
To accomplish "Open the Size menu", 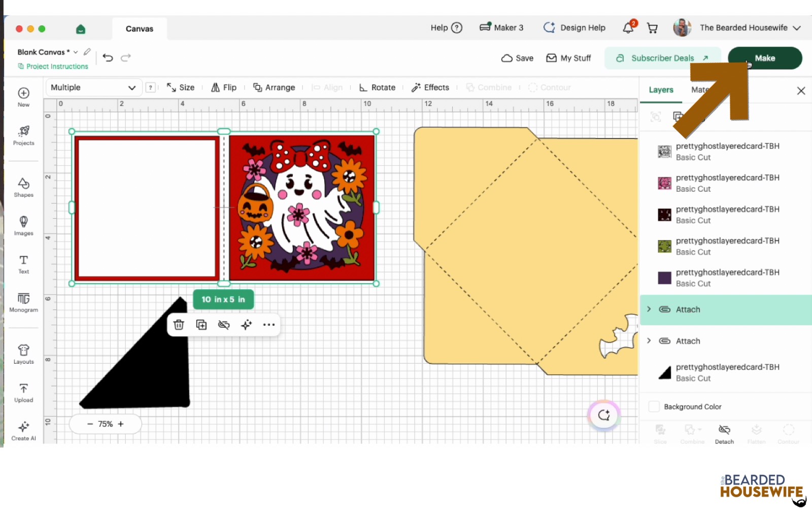I will point(181,87).
